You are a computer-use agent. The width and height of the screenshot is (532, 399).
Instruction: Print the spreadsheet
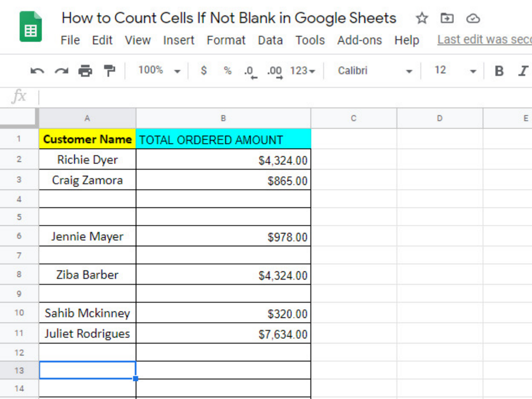[85, 71]
